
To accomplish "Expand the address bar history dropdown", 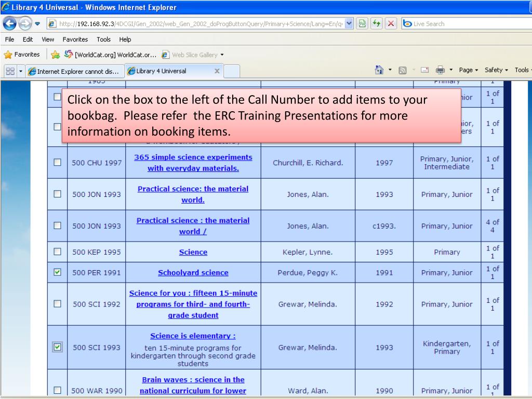I will point(349,24).
